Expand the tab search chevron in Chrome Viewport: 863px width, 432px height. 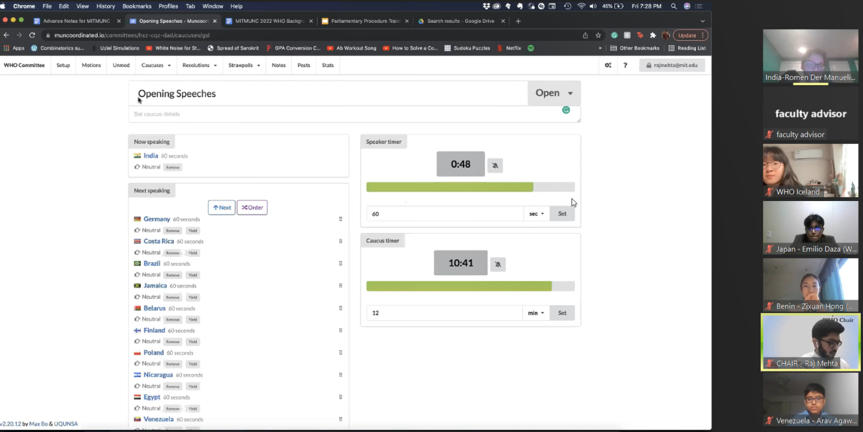[x=702, y=21]
